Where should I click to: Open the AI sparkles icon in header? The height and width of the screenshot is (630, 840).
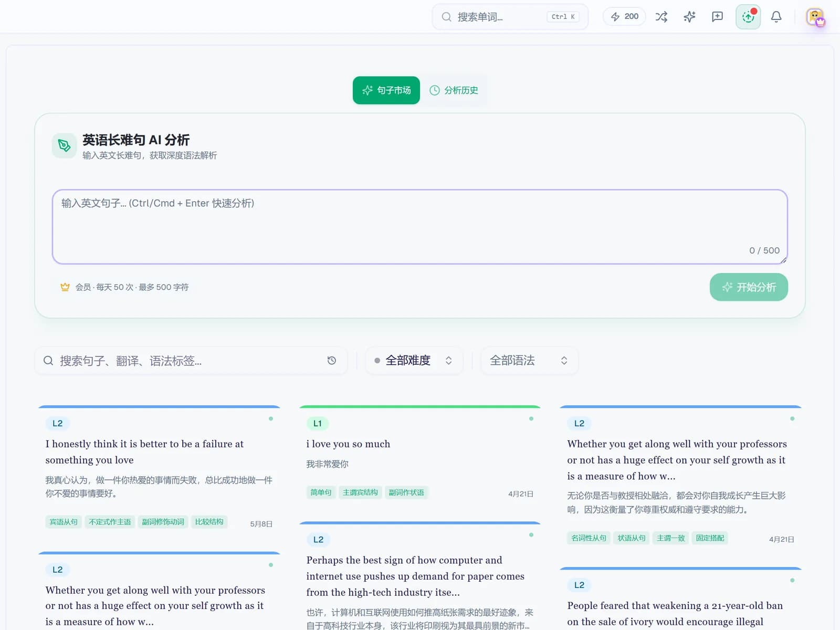[x=689, y=17]
